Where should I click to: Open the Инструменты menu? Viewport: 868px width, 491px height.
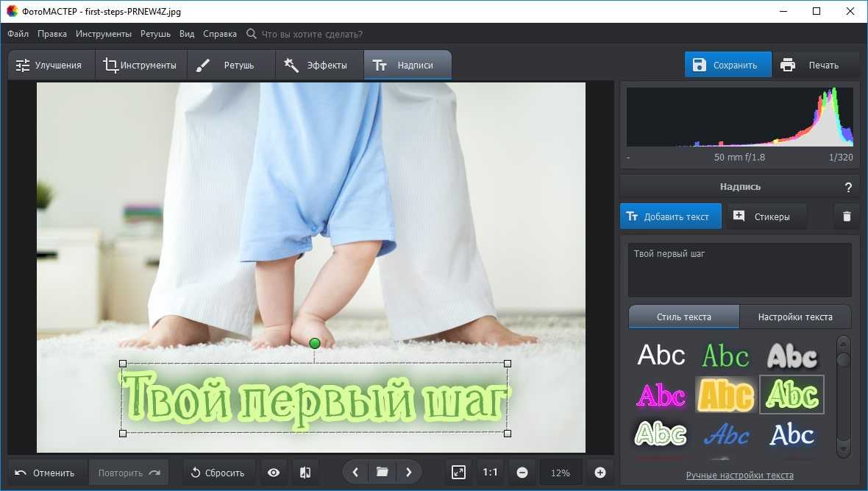(x=104, y=34)
